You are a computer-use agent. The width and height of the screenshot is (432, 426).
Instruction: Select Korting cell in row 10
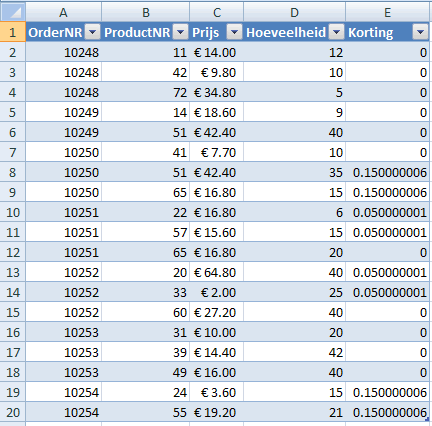tap(387, 212)
